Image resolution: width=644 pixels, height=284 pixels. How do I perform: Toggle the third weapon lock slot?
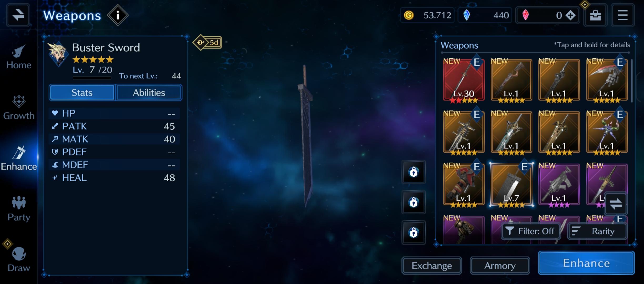pyautogui.click(x=413, y=232)
